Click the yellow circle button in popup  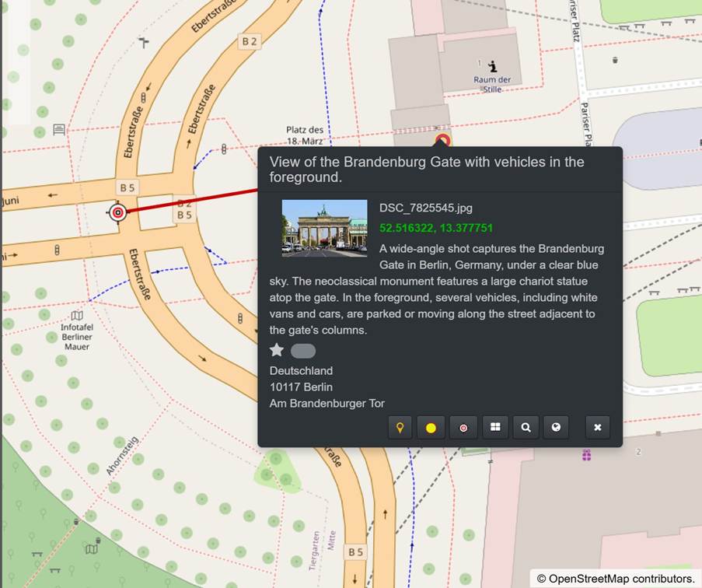click(431, 428)
